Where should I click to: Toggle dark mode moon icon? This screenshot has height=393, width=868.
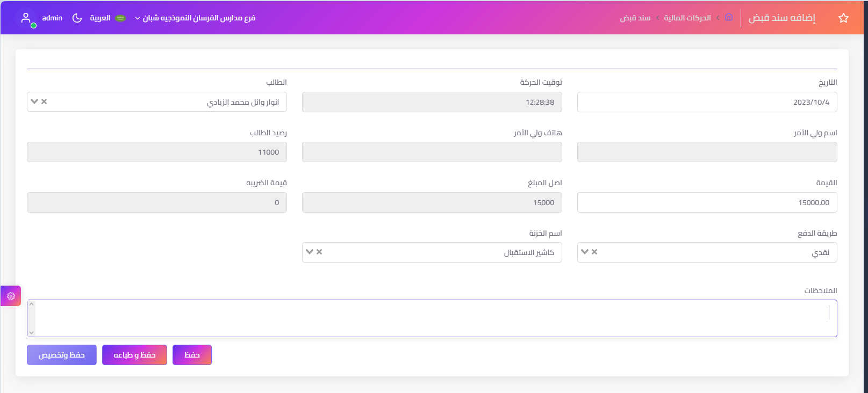pyautogui.click(x=77, y=18)
